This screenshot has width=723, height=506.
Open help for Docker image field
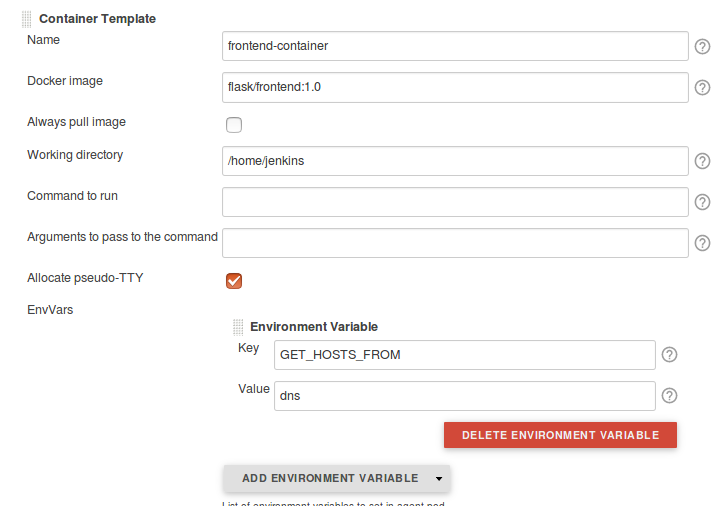[x=703, y=87]
